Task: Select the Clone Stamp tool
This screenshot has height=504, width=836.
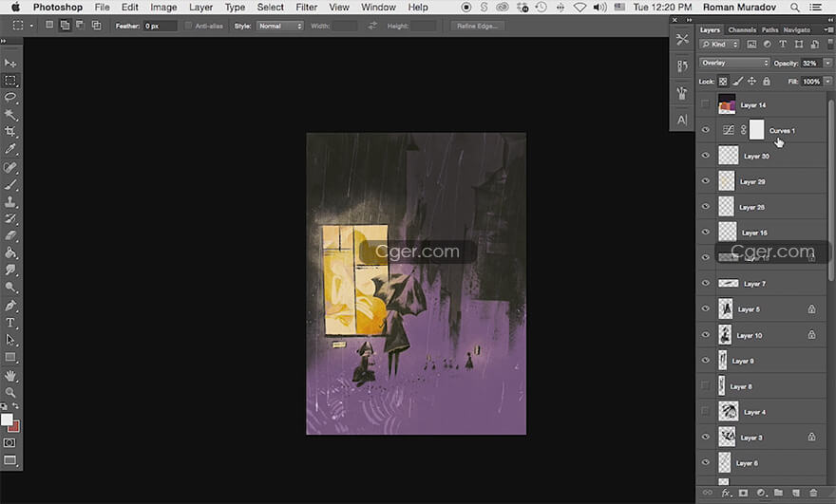Action: pyautogui.click(x=10, y=202)
